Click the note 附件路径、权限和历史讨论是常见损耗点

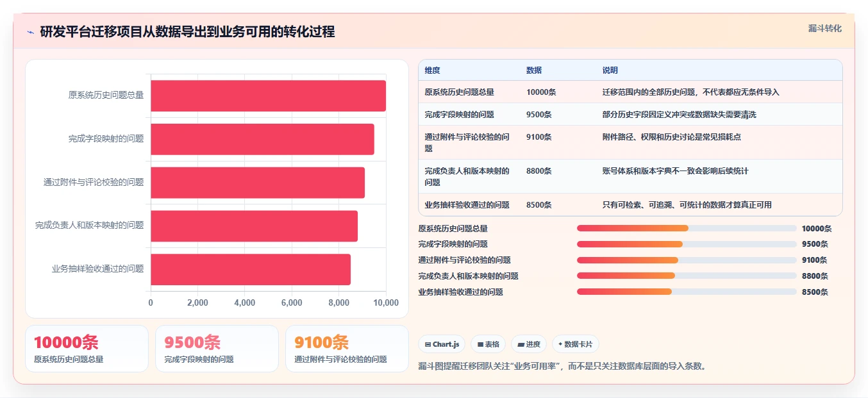pos(672,137)
